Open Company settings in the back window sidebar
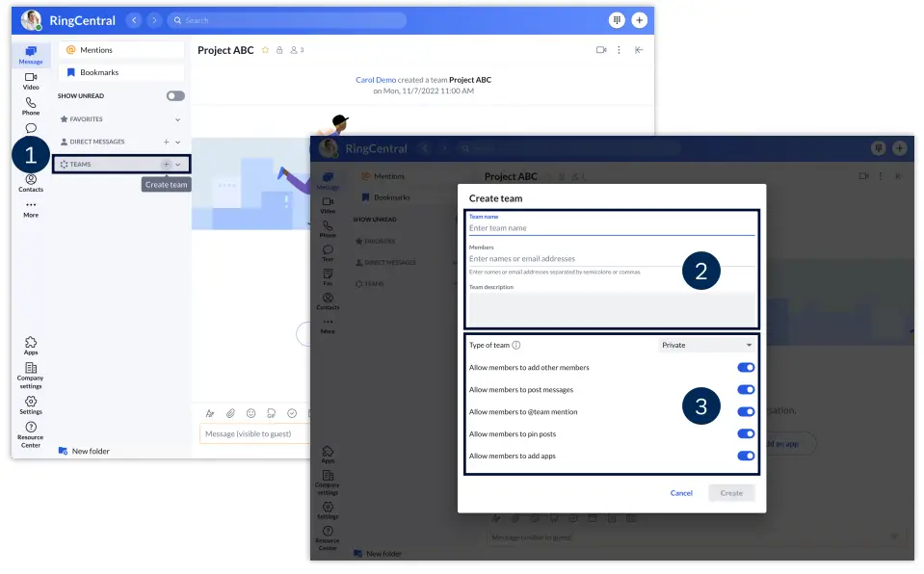The height and width of the screenshot is (574, 924). (31, 376)
